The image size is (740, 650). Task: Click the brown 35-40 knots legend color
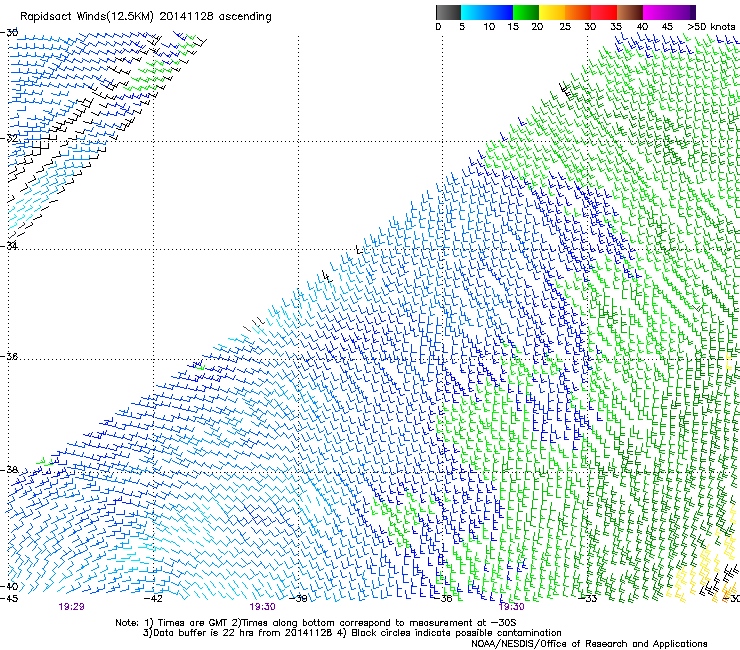coord(630,12)
